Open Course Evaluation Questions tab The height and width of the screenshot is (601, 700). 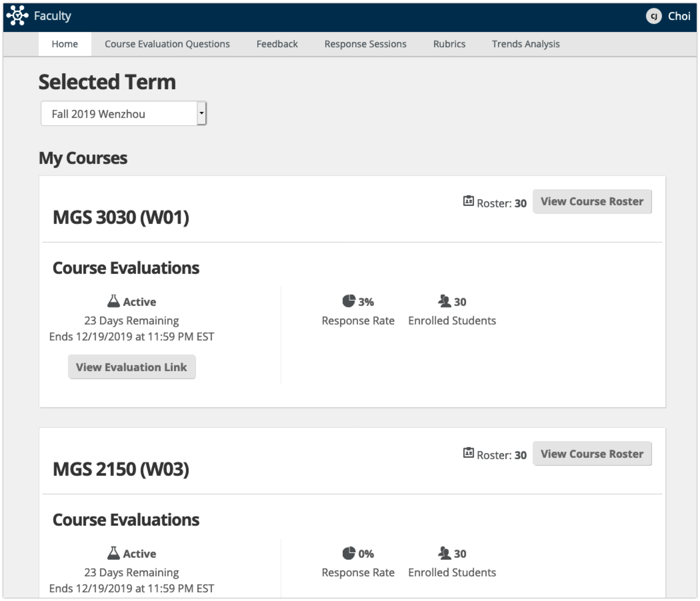[x=167, y=44]
